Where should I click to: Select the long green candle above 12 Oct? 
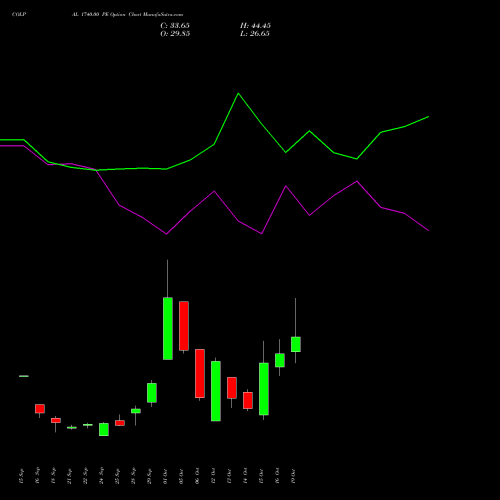(x=216, y=391)
